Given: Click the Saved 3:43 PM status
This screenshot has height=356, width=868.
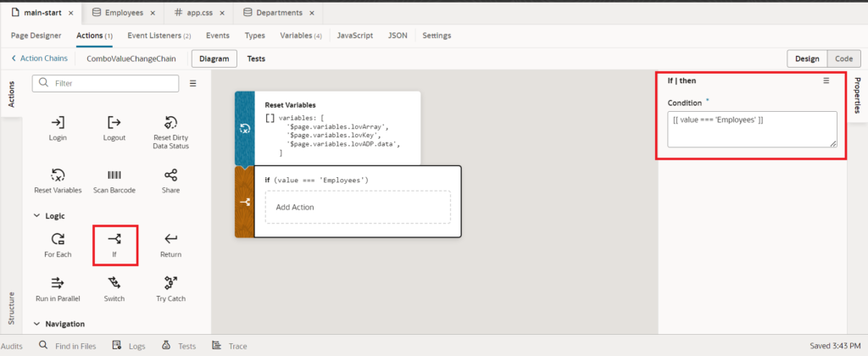Looking at the screenshot, I should 835,346.
